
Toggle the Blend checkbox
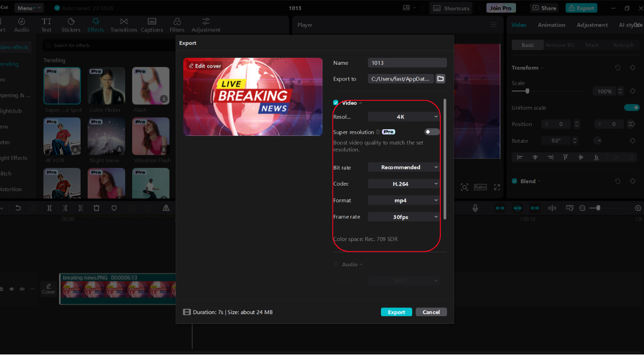pyautogui.click(x=515, y=181)
